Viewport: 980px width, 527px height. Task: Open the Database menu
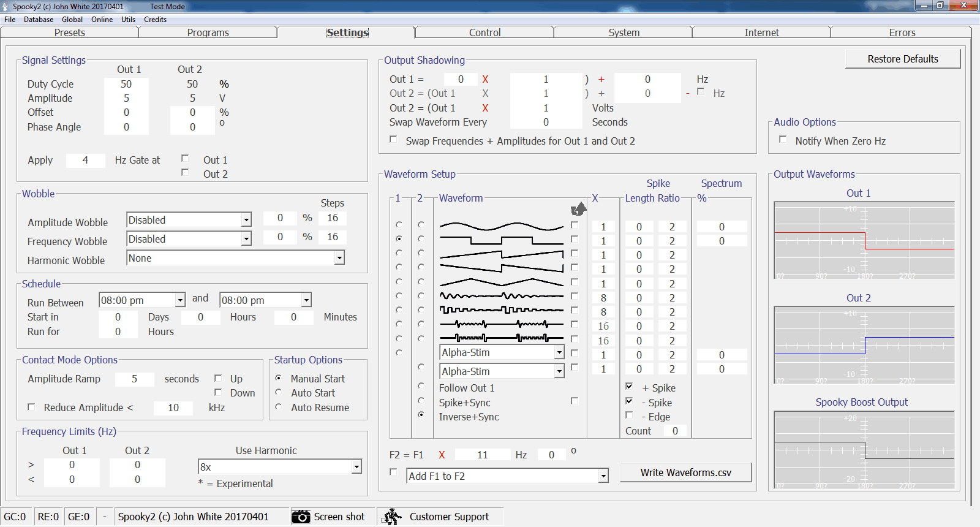click(38, 20)
